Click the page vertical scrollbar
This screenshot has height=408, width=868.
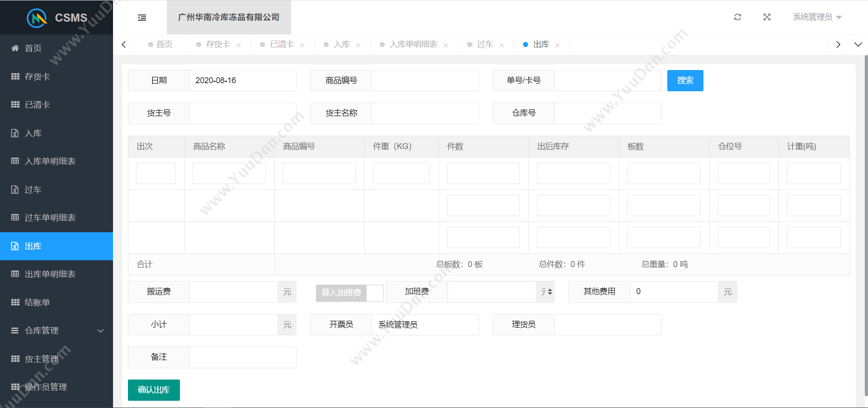[866, 226]
